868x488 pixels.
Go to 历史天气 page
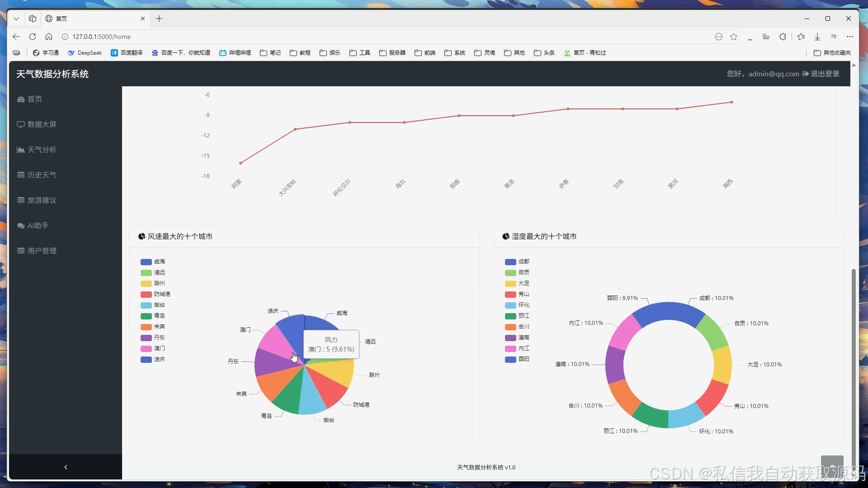tap(37, 175)
